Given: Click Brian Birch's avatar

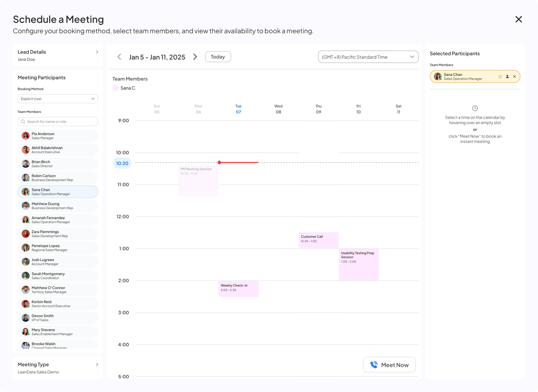Looking at the screenshot, I should point(26,164).
